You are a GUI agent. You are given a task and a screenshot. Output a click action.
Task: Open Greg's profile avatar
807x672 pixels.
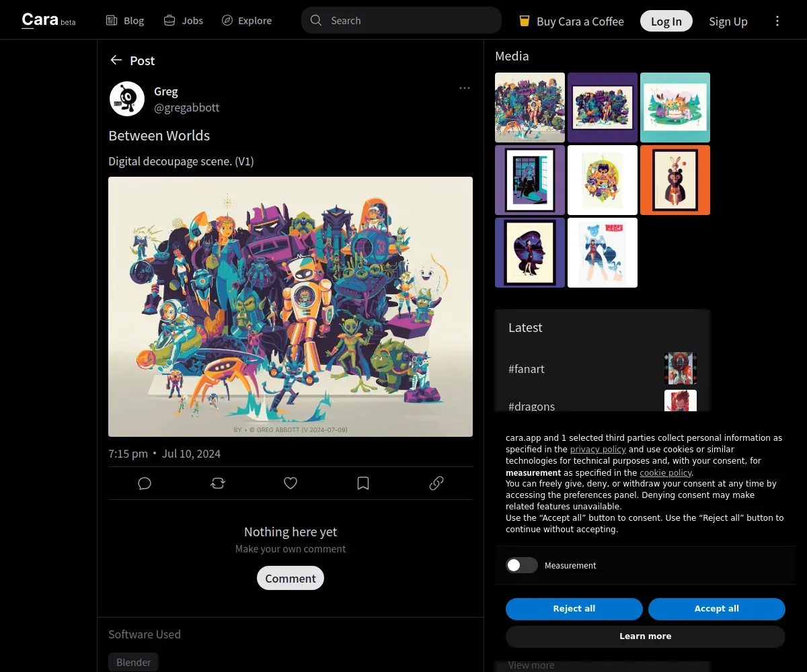pyautogui.click(x=127, y=99)
